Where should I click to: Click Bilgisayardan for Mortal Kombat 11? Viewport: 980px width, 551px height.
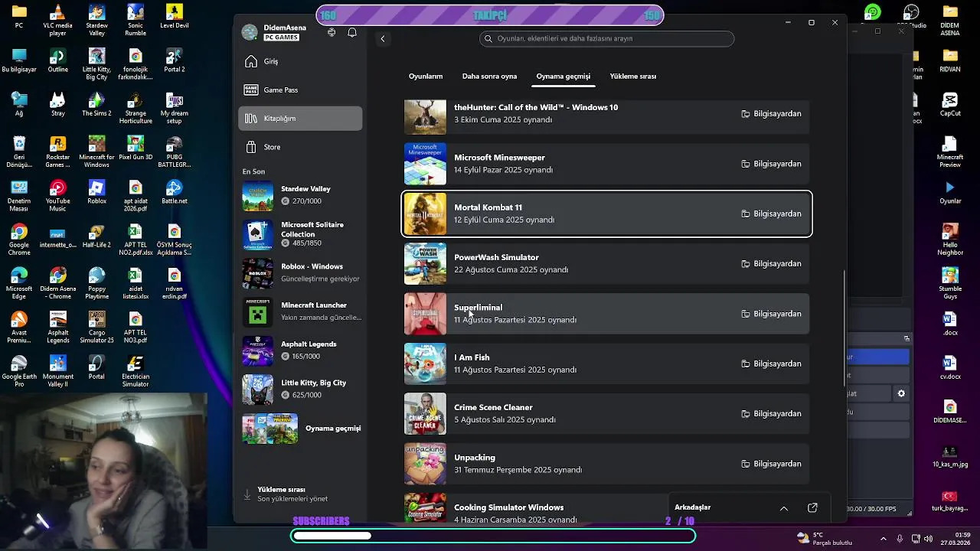pos(771,214)
